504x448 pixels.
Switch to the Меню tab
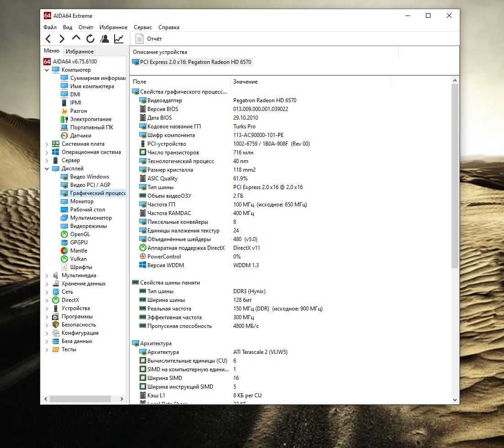click(x=52, y=51)
